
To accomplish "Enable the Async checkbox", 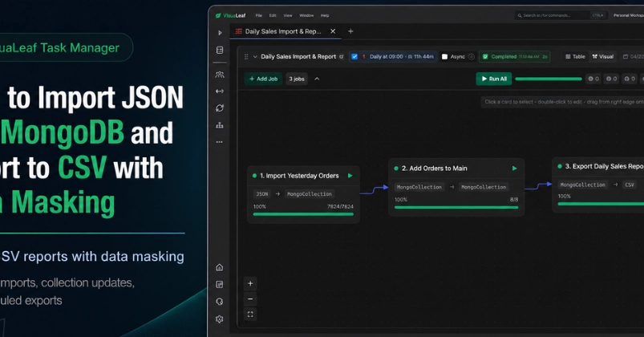I will click(x=444, y=57).
